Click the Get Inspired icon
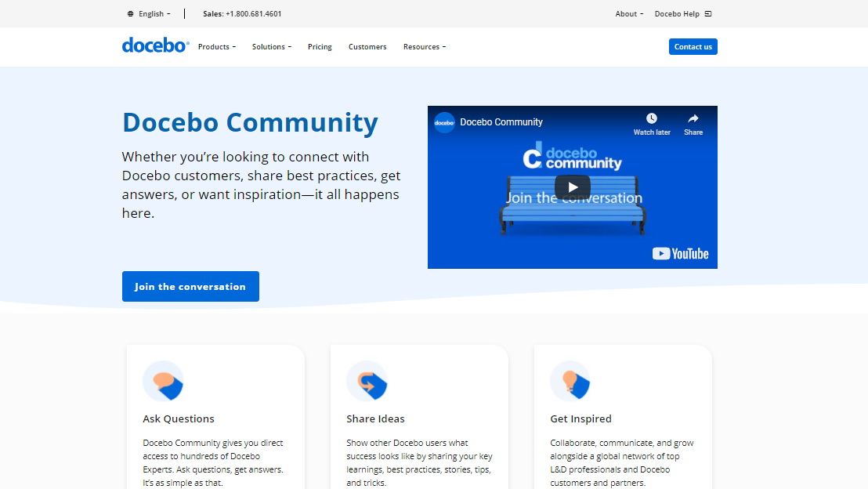The width and height of the screenshot is (868, 489). (571, 382)
